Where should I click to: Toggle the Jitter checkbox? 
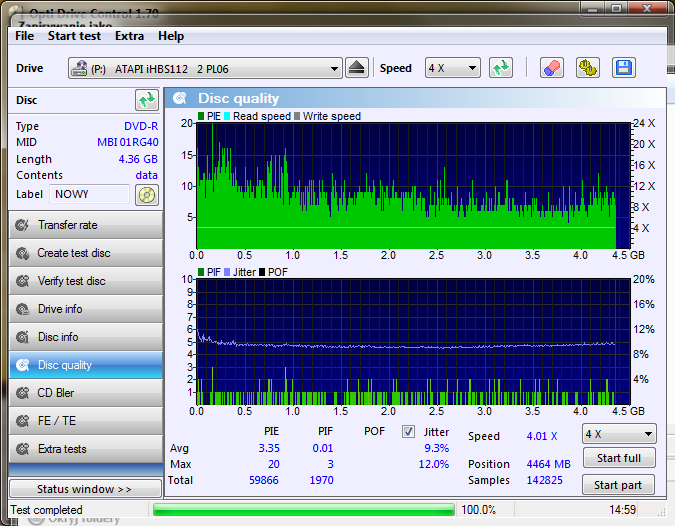(x=408, y=431)
